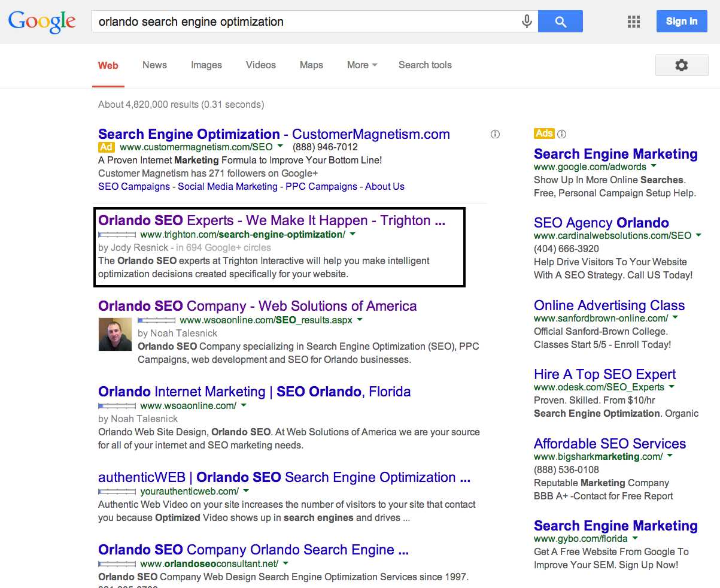This screenshot has height=588, width=720.
Task: Switch to the Images tab
Action: [206, 65]
